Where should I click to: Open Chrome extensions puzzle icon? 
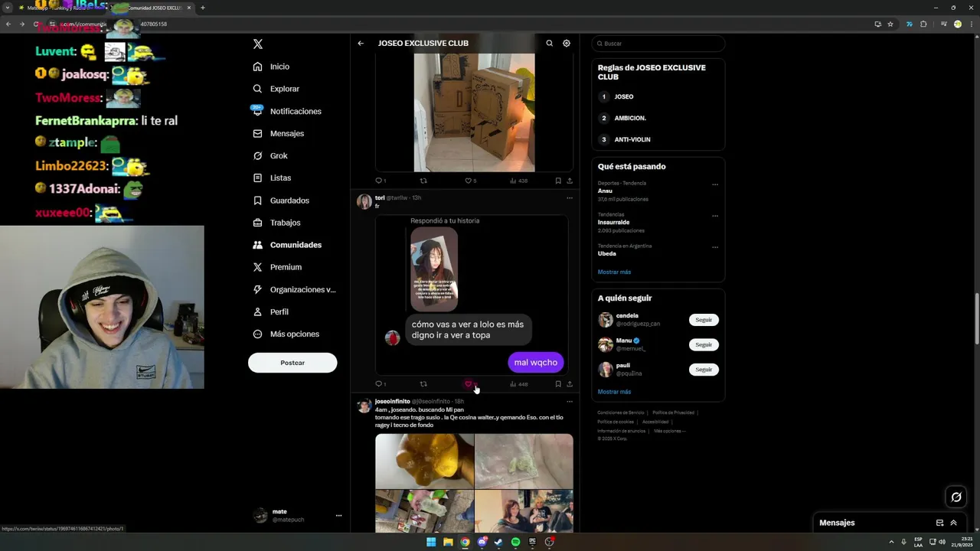pyautogui.click(x=923, y=24)
